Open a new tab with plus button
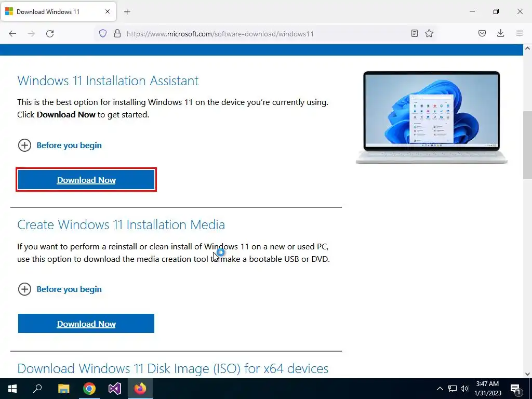 coord(127,12)
